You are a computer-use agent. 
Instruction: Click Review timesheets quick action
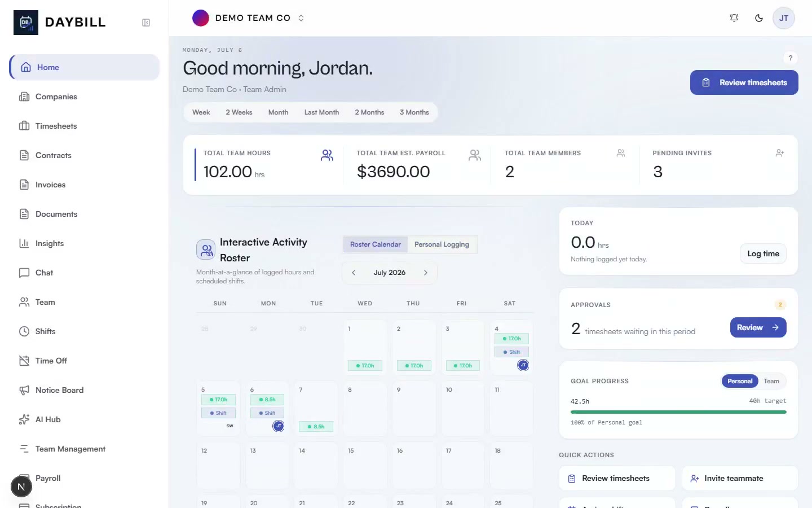coord(617,478)
